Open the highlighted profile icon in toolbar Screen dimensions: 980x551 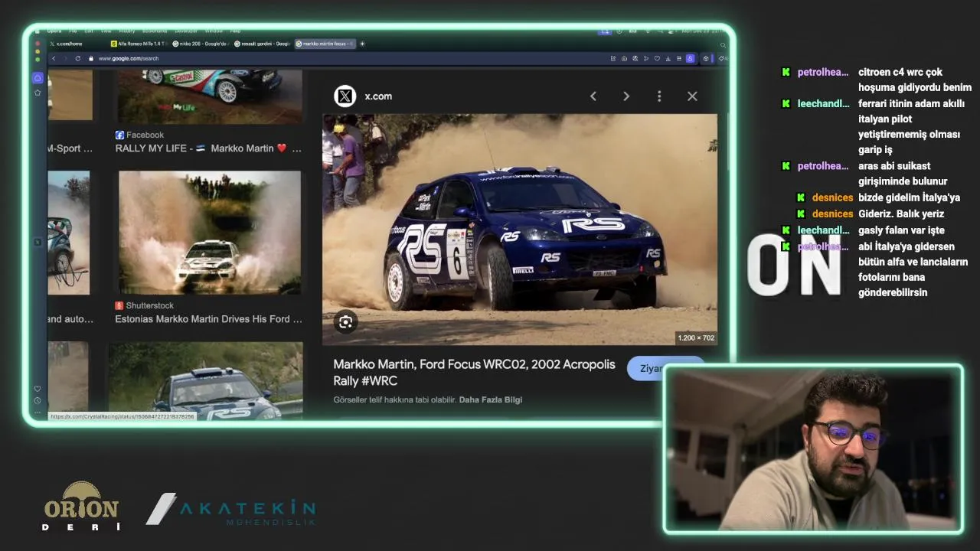tap(690, 58)
